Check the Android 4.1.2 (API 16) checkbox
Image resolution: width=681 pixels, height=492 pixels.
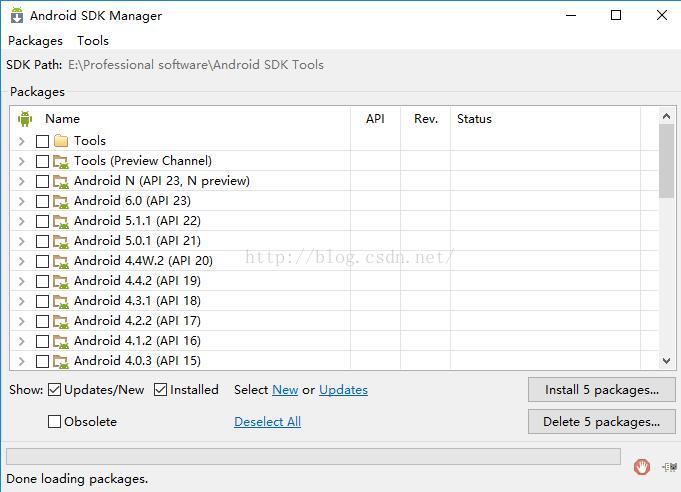coord(42,341)
